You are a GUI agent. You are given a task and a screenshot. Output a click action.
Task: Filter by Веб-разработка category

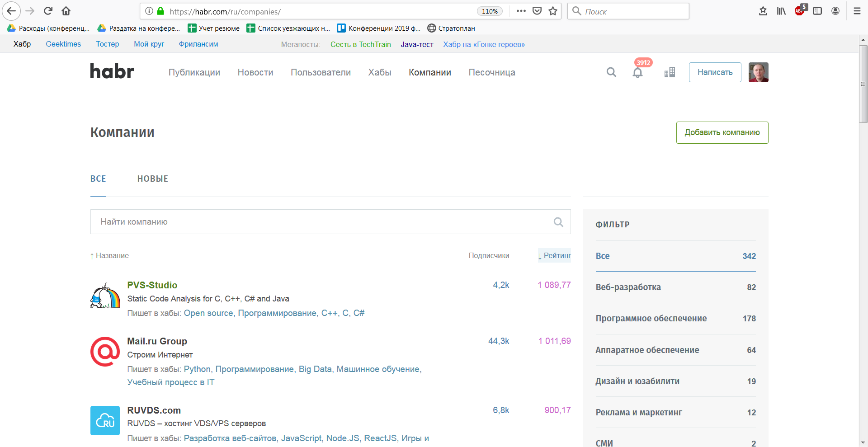[x=675, y=287]
